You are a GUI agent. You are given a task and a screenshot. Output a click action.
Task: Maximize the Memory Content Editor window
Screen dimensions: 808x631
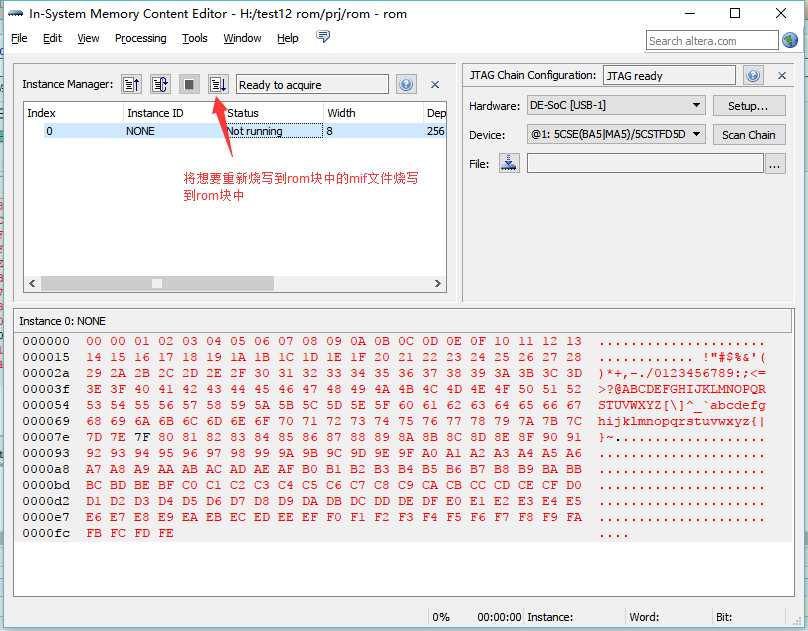point(735,14)
